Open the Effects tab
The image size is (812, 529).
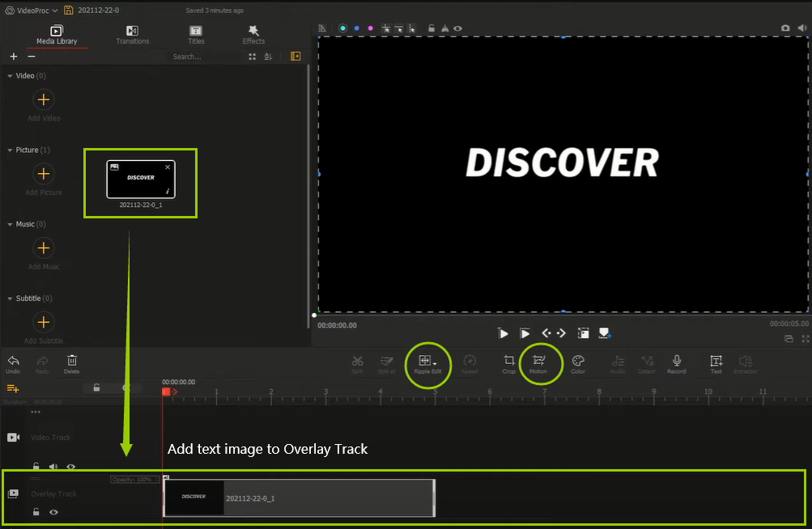253,35
